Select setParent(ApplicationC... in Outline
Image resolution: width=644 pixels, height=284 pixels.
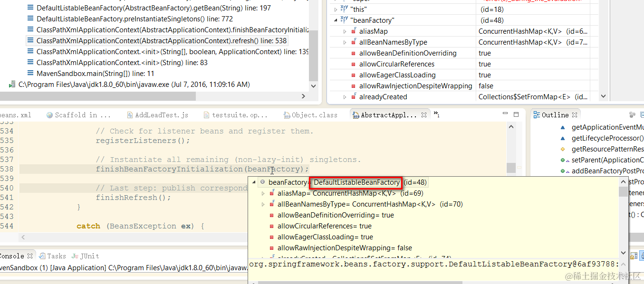click(607, 160)
